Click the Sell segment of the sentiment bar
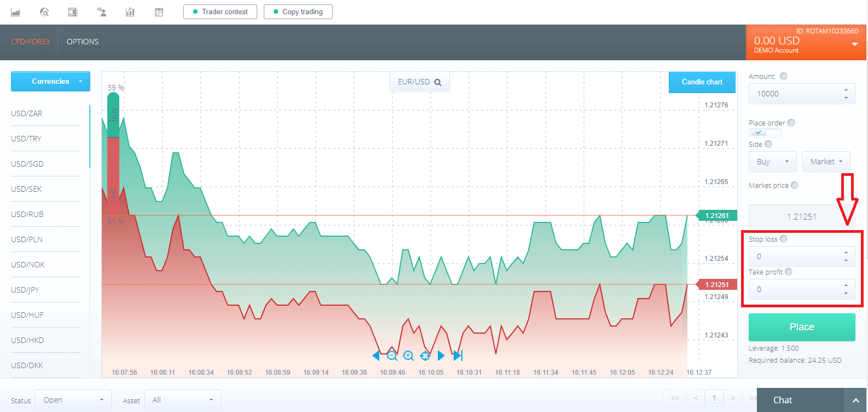 pos(113,176)
